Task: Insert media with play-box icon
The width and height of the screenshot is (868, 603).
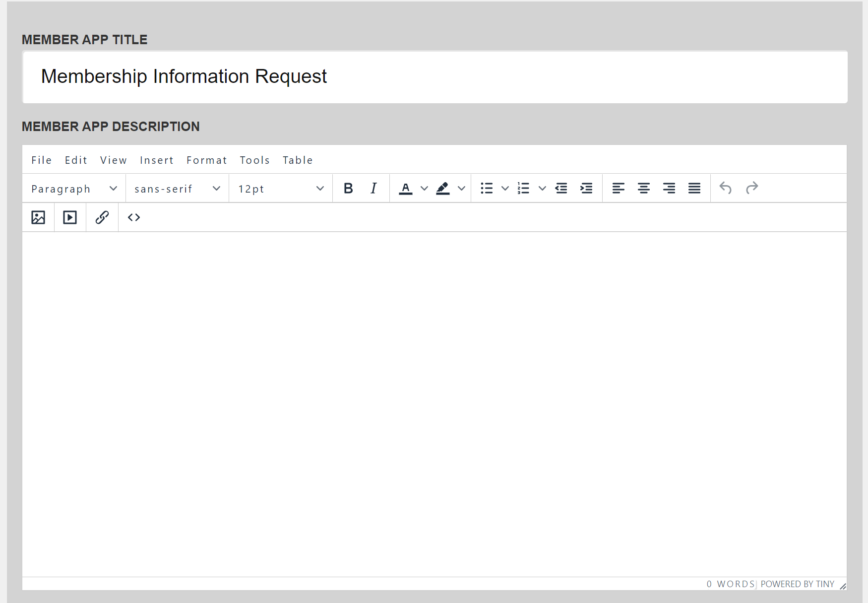Action: coord(70,217)
